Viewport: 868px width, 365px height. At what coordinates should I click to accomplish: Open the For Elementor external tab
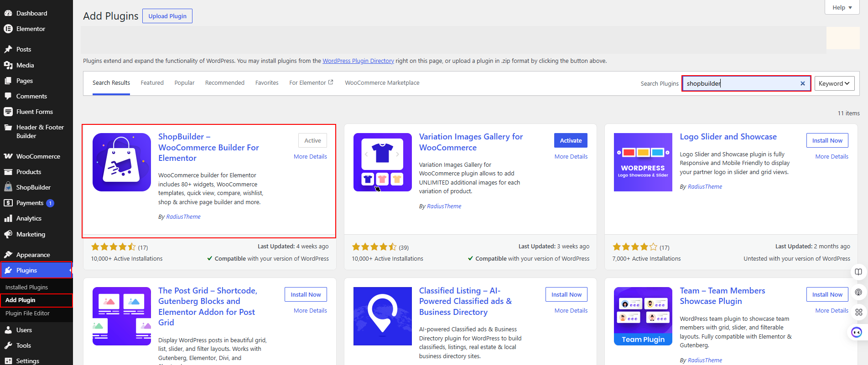point(312,83)
